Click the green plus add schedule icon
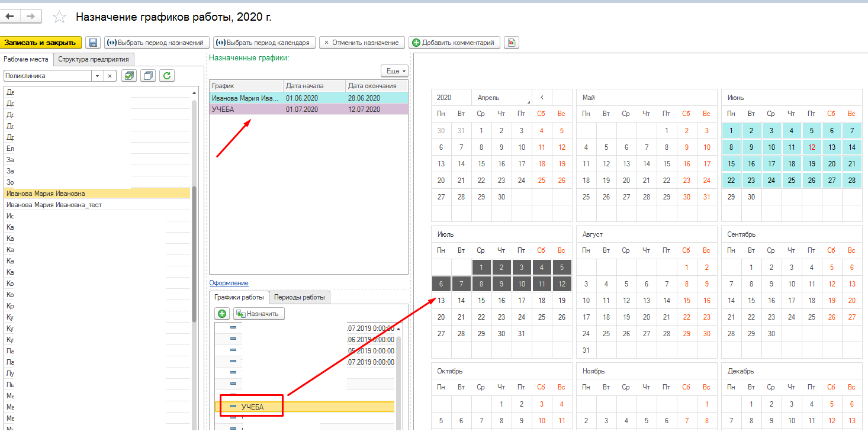 click(x=223, y=314)
